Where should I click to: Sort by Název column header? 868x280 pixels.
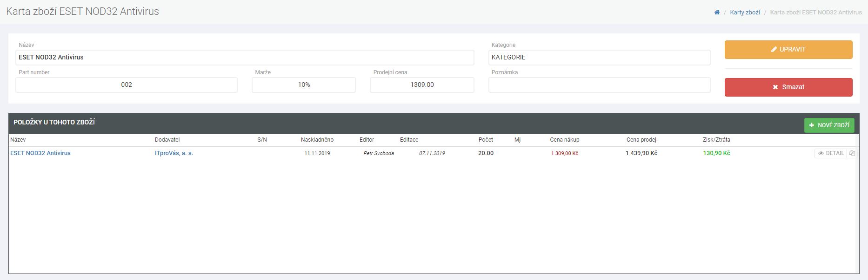pos(18,140)
